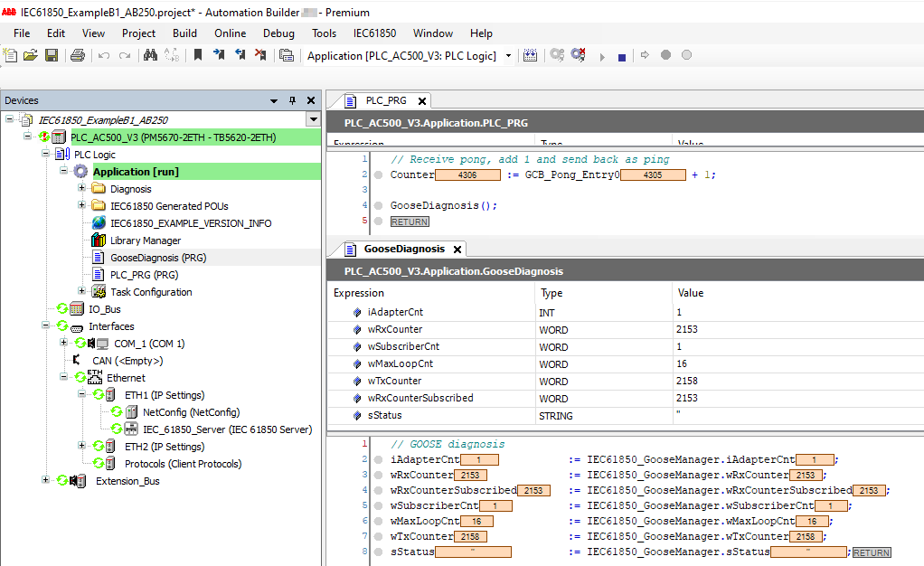Click the Clear bookmarks icon
The width and height of the screenshot is (924, 566).
pyautogui.click(x=260, y=56)
